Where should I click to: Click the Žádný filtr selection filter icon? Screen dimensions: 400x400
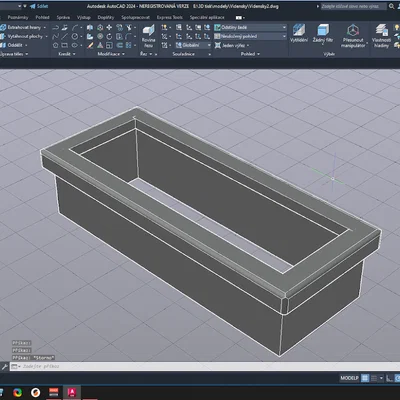coord(322,33)
